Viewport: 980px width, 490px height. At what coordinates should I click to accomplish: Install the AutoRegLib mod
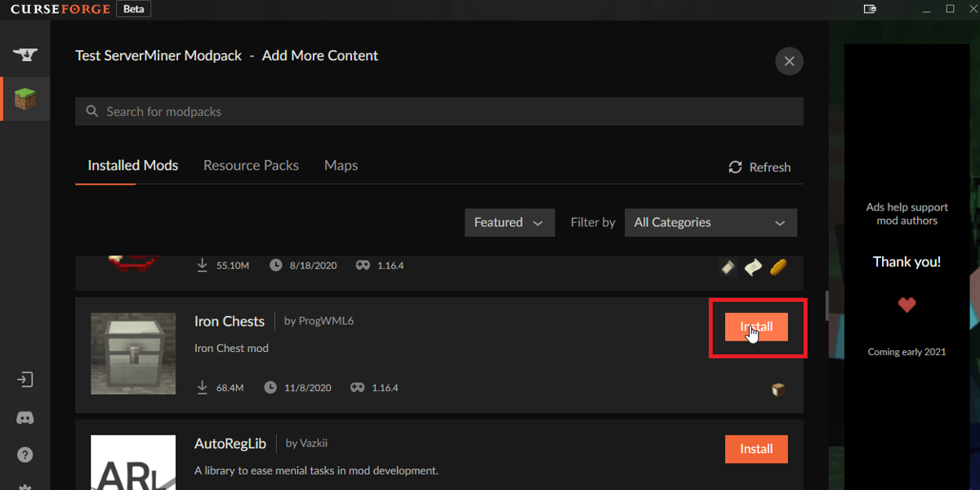click(x=756, y=449)
